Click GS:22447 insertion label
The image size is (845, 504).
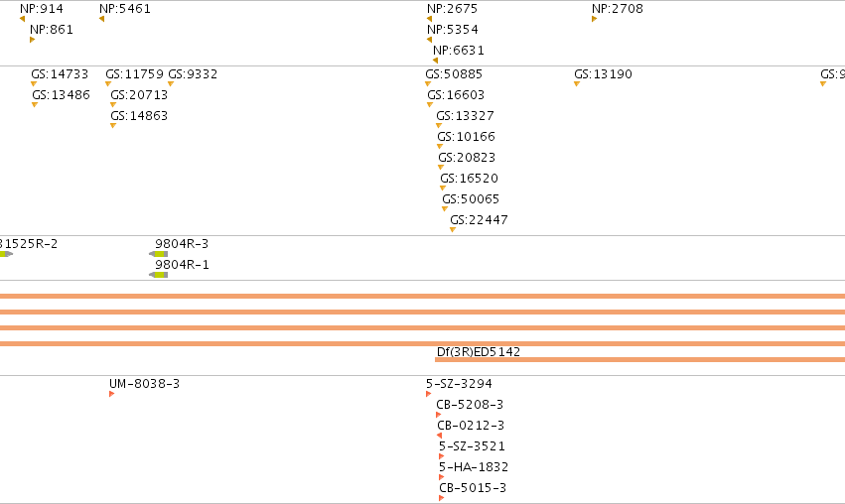(x=479, y=221)
